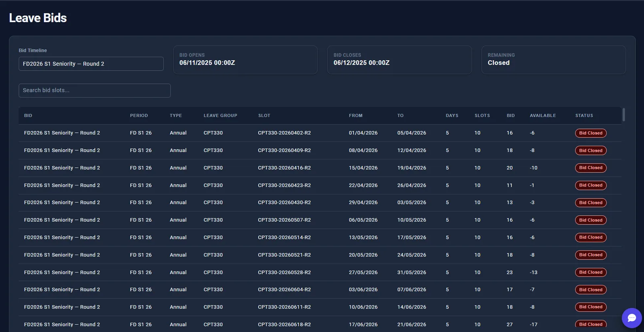Viewport: 644px width, 332px height.
Task: Sort by the SLOT column header
Action: pos(264,115)
